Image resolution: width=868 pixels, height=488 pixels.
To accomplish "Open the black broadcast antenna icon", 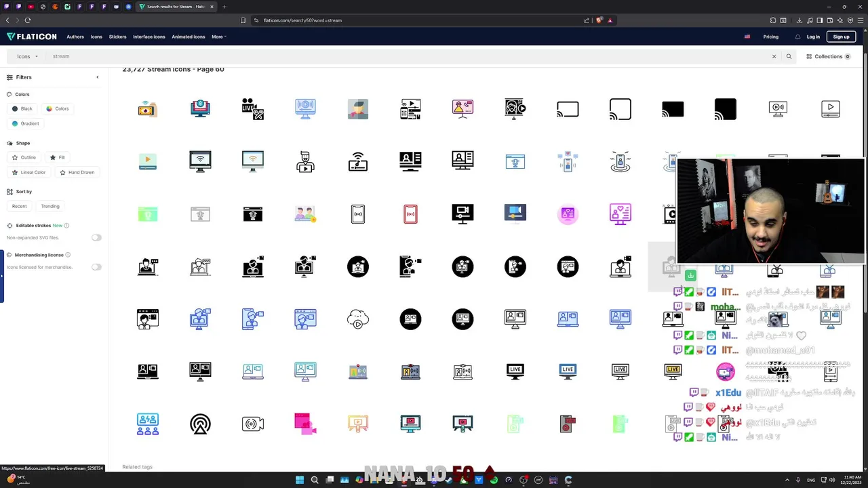I will pos(200,424).
